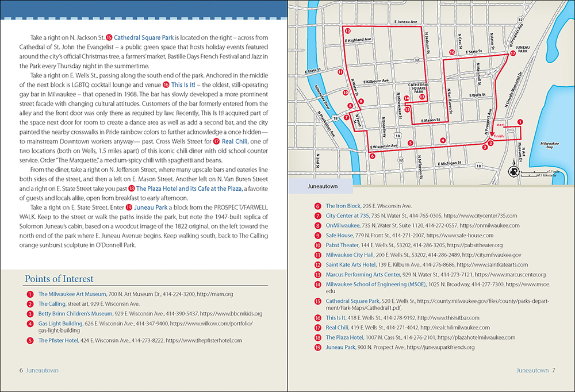Click map marker 1 near the Art Museum
Viewport: 575px width, 392px height.
[520, 122]
